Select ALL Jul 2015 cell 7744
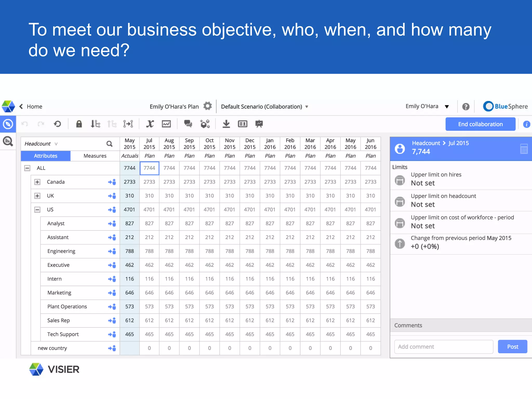532x399 pixels. 149,168
